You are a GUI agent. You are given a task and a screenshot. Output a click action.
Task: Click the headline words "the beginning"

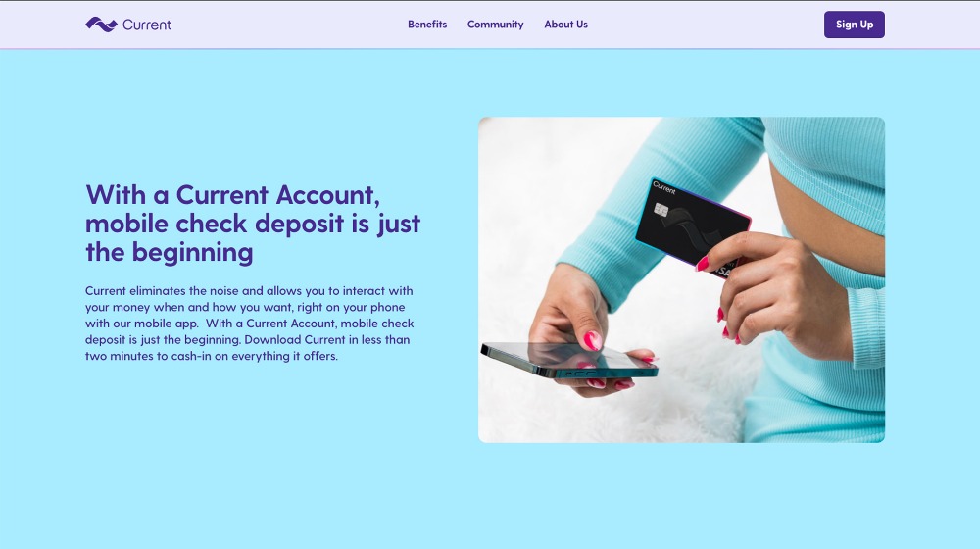coord(170,252)
